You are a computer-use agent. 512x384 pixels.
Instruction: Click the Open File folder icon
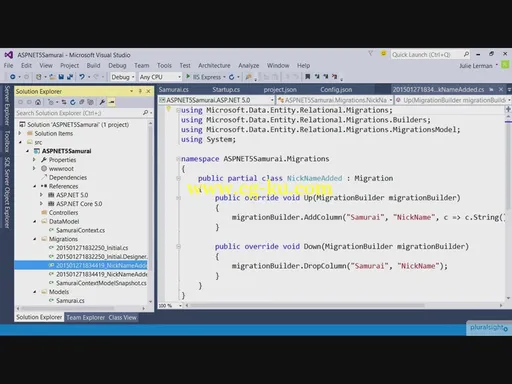pos(52,77)
